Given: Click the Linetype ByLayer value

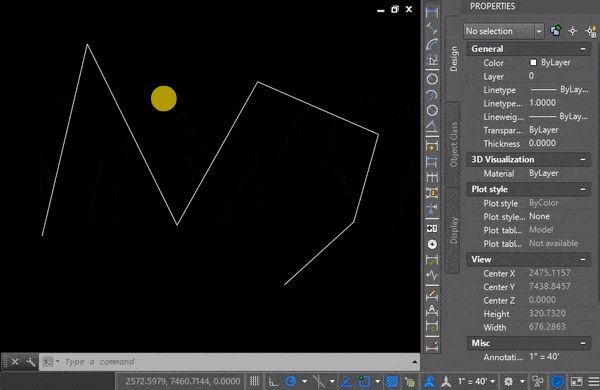Looking at the screenshot, I should 559,90.
